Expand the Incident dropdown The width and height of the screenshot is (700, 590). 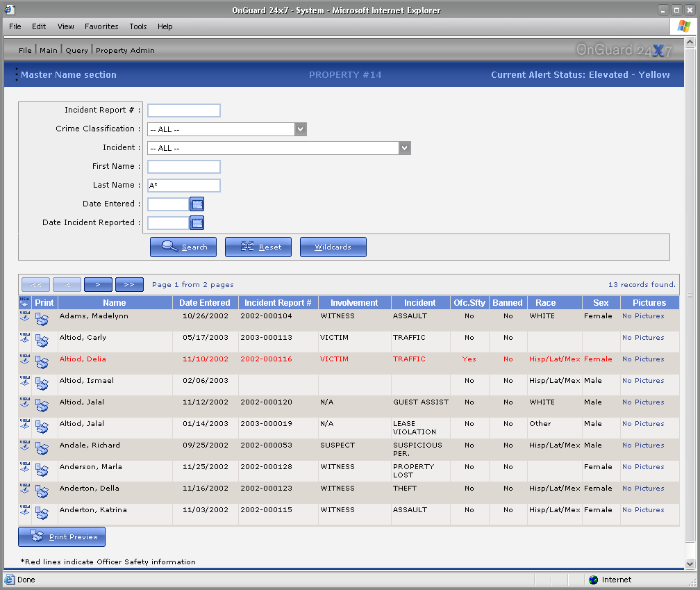[404, 148]
